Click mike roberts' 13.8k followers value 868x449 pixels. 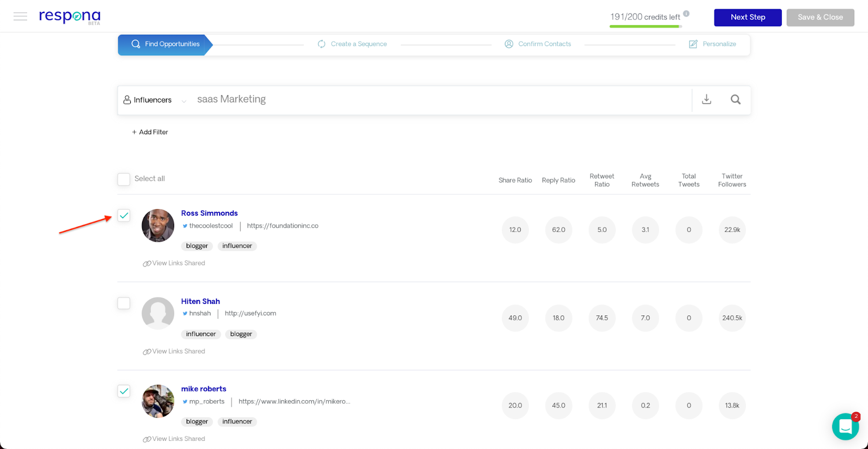point(732,406)
